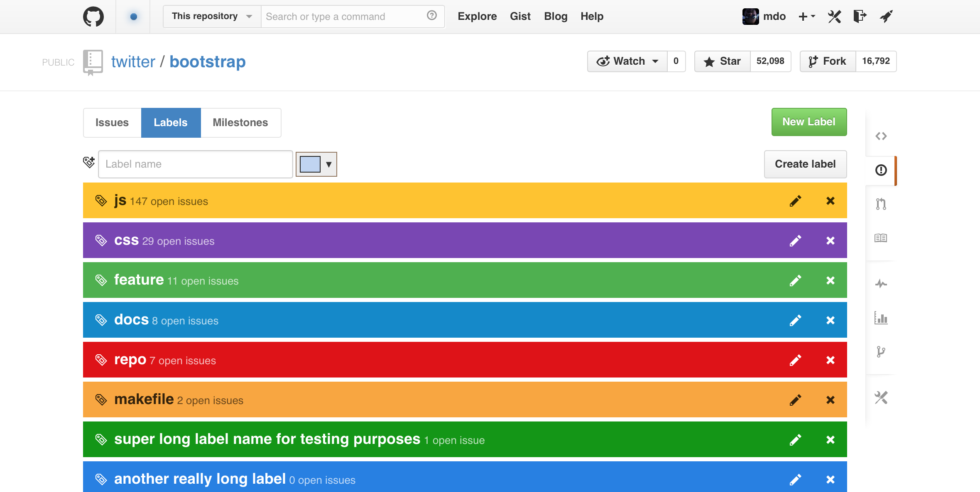Image resolution: width=980 pixels, height=492 pixels.
Task: Open the Pull Requests sidebar icon
Action: 881,204
